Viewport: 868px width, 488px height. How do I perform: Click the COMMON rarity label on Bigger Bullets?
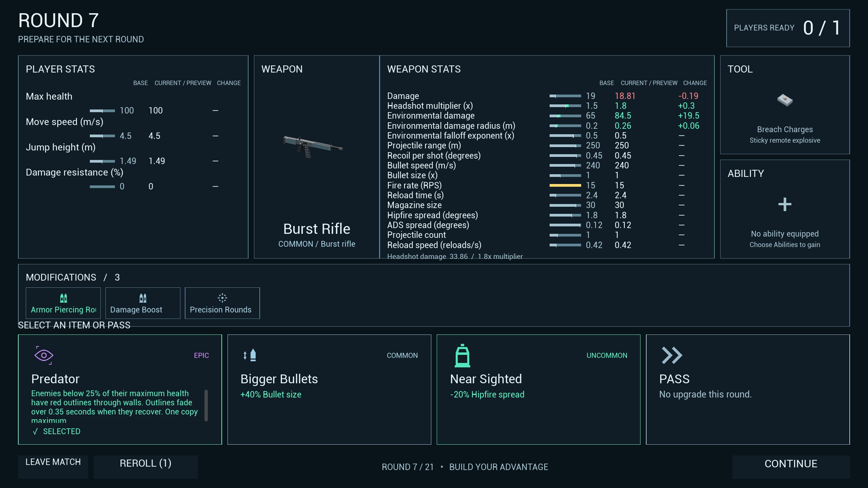point(402,355)
